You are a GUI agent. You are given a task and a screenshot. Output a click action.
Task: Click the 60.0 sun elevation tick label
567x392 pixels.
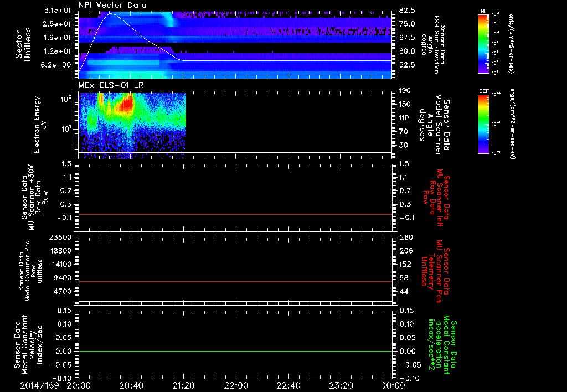[x=407, y=51]
